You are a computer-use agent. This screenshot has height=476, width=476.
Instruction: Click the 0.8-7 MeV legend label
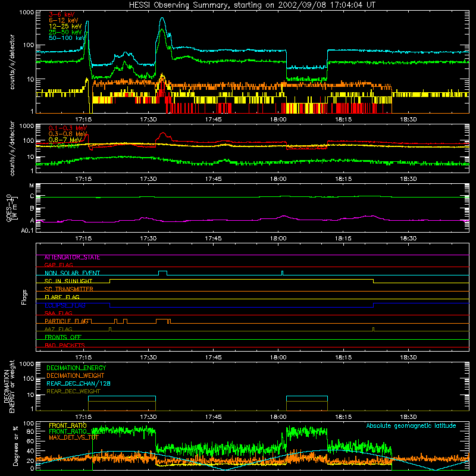coord(65,140)
